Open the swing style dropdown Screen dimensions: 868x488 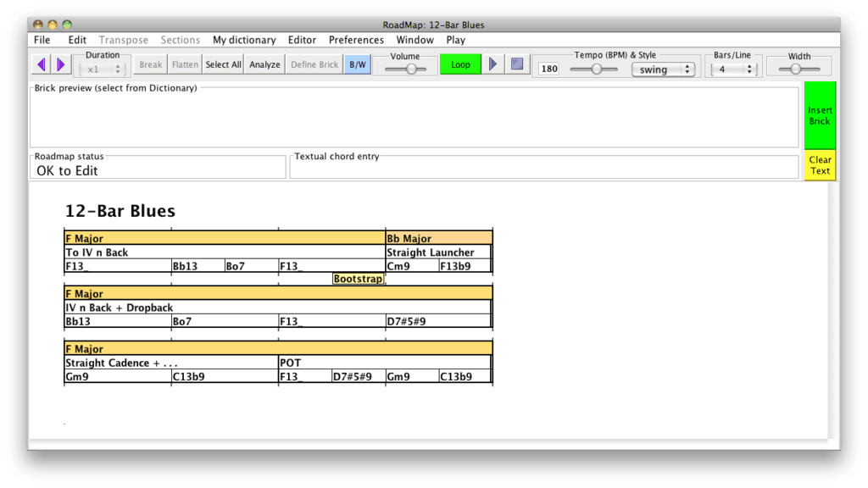point(663,69)
